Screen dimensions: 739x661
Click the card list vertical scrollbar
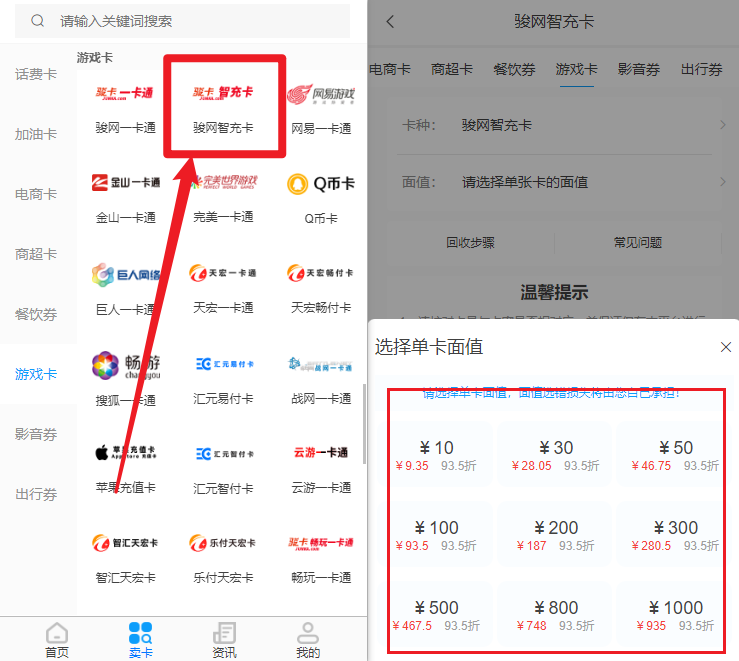coord(364,424)
